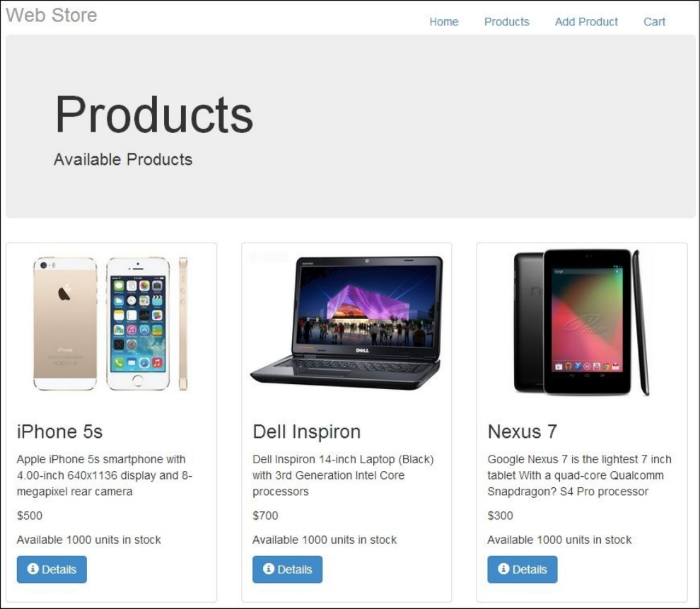Select Add Product in the navigation
Image resolution: width=700 pixels, height=609 pixels.
586,21
